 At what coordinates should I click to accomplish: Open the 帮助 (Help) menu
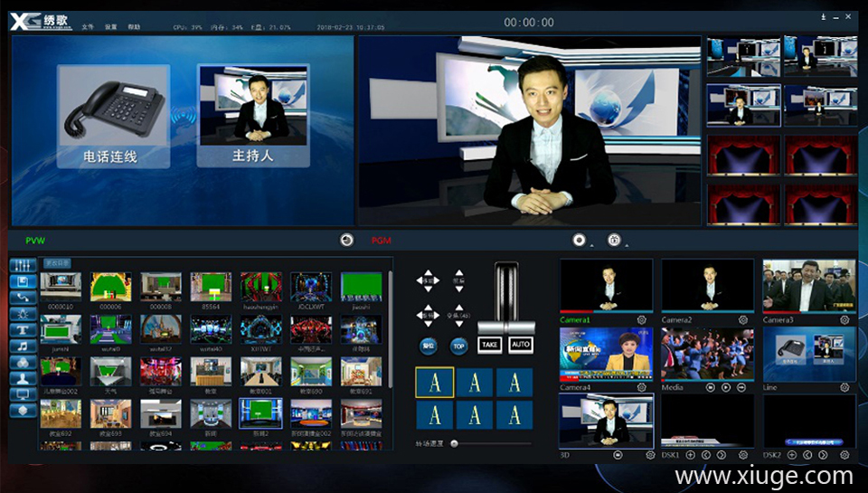click(134, 27)
